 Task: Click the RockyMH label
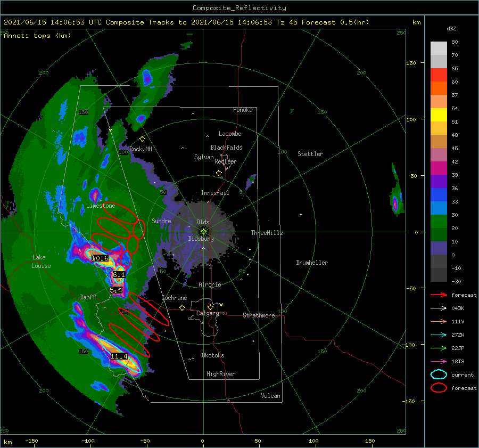pyautogui.click(x=140, y=149)
